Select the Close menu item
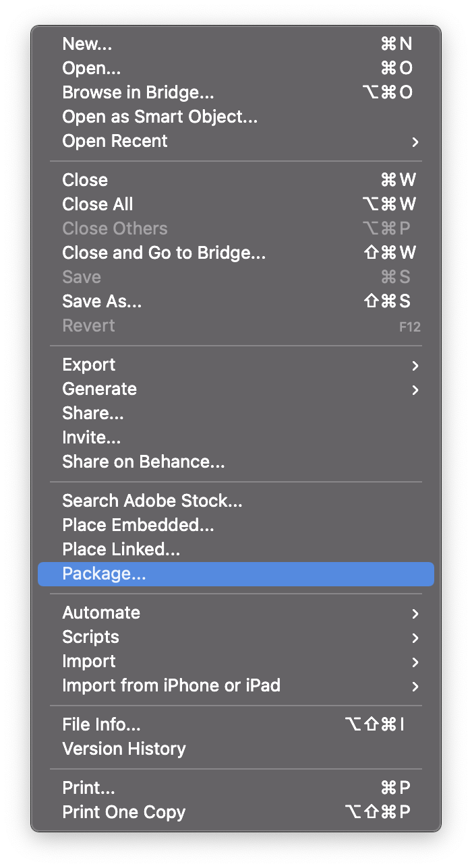472x868 pixels. pyautogui.click(x=85, y=180)
